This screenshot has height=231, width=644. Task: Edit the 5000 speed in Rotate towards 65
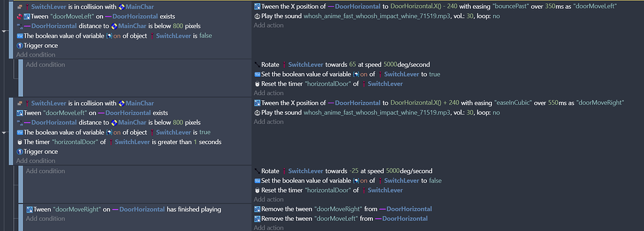pos(390,65)
